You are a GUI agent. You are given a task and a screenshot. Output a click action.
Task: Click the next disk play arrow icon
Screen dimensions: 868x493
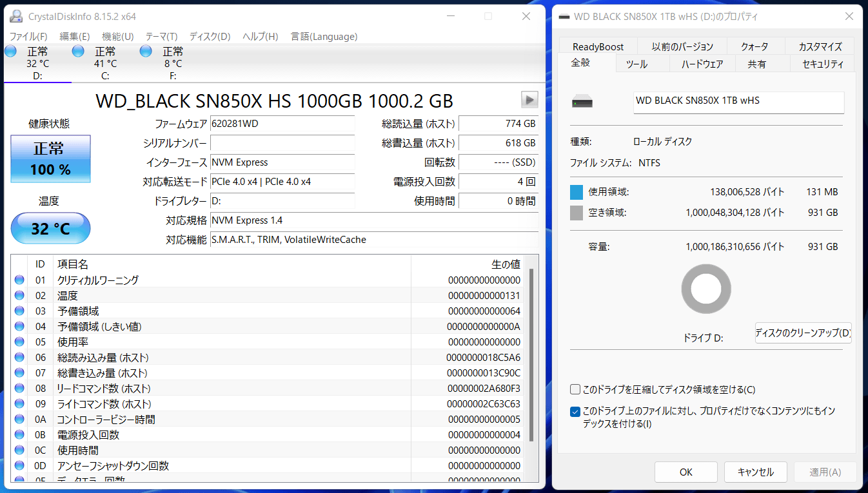pos(529,99)
